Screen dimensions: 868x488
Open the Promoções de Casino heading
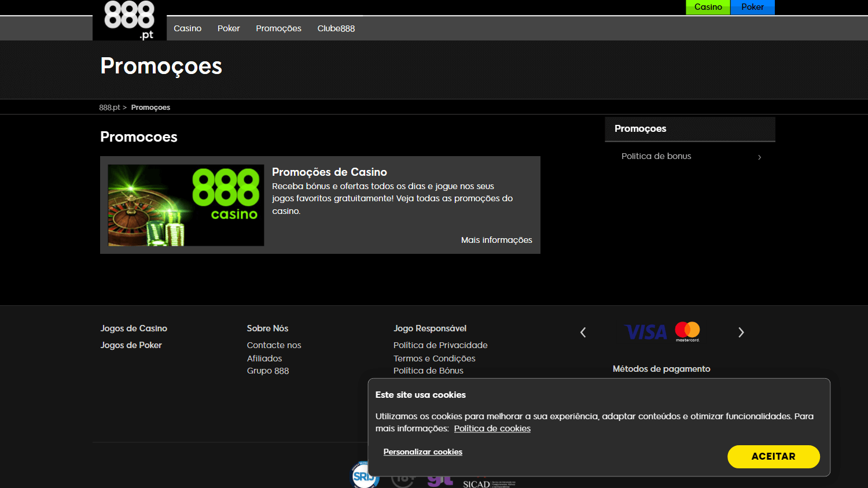click(329, 172)
